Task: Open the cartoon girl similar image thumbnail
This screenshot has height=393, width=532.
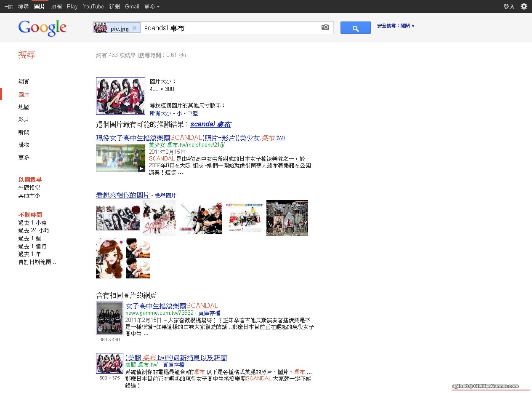Action: click(109, 258)
